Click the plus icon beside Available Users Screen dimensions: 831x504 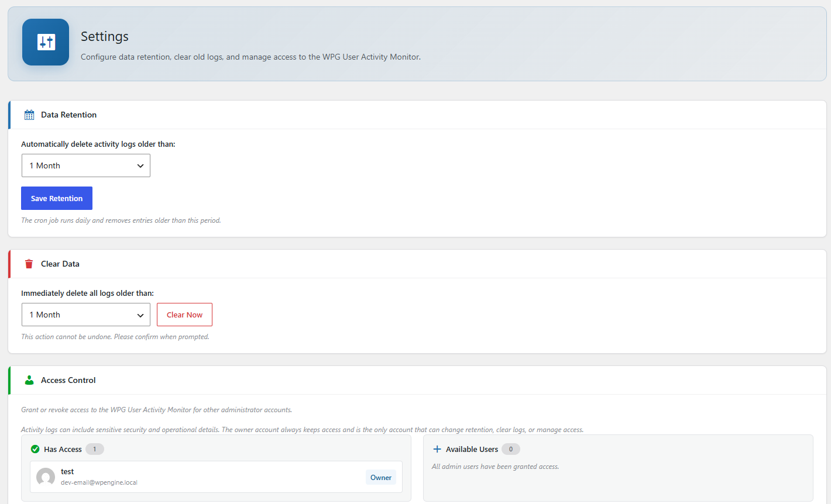point(437,449)
